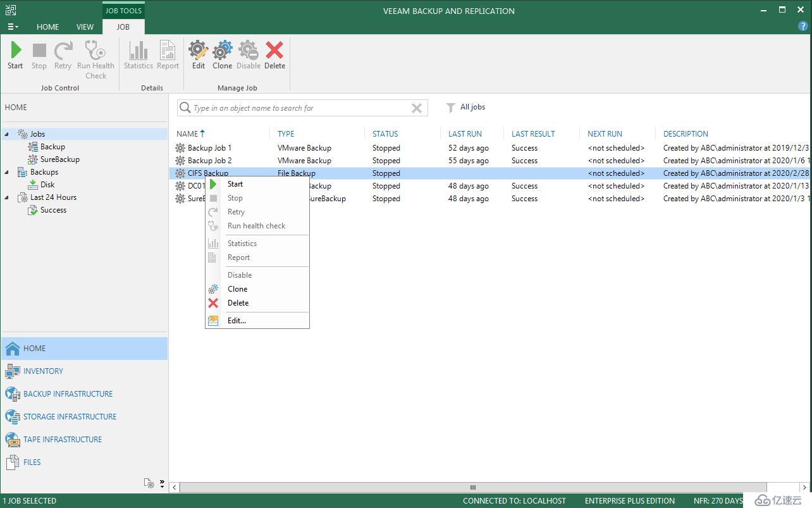Open the Report ribbon icon

pyautogui.click(x=168, y=51)
